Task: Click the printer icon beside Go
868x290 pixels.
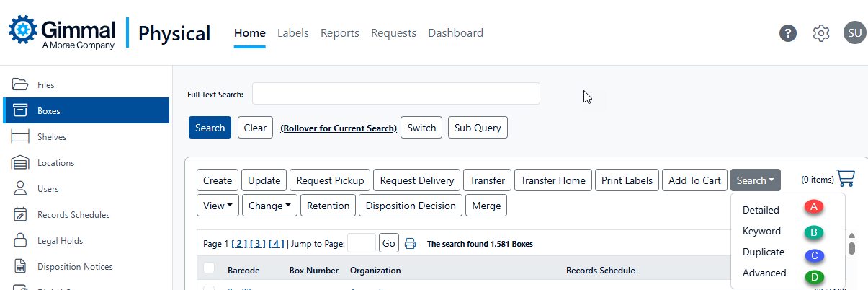Action: point(410,244)
